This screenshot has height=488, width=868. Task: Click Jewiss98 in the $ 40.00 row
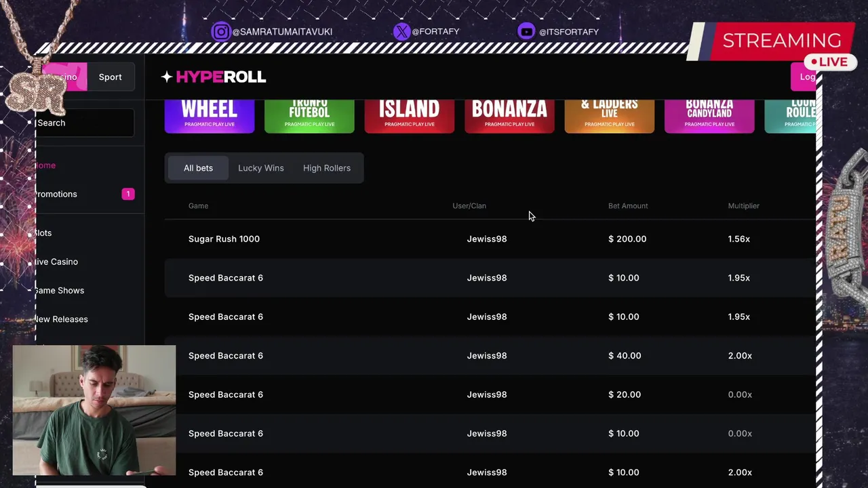pos(487,356)
